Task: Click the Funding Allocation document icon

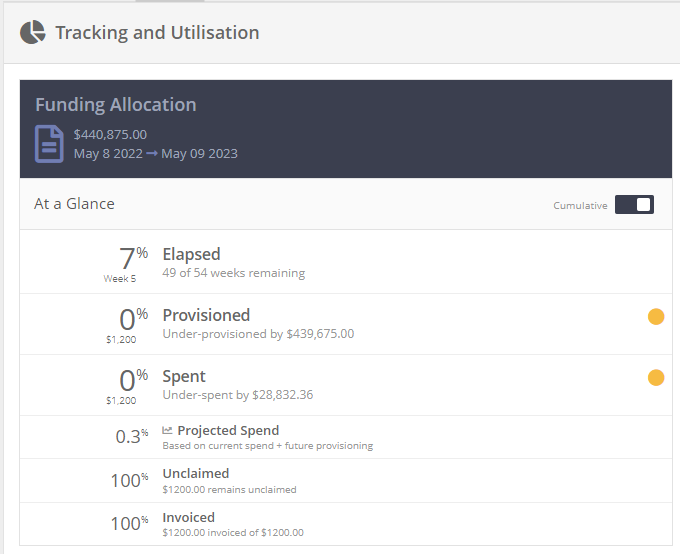Action: [49, 144]
